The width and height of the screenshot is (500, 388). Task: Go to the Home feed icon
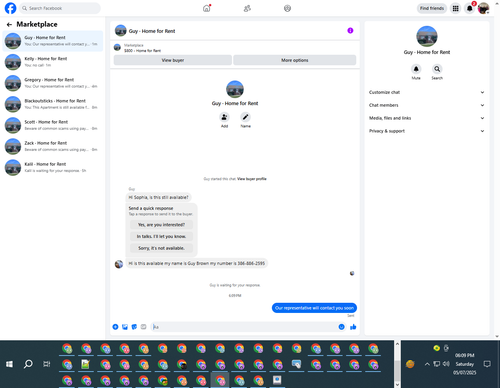[x=207, y=8]
